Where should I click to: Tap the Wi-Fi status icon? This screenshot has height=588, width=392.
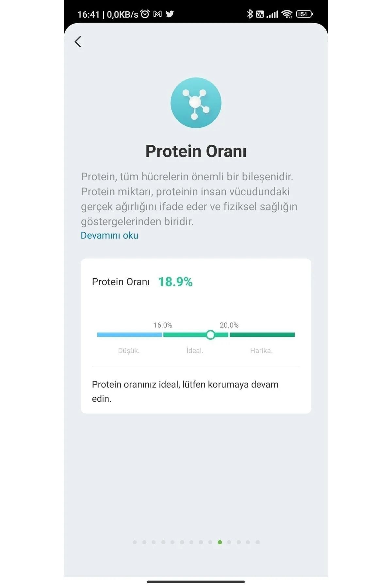tap(287, 14)
